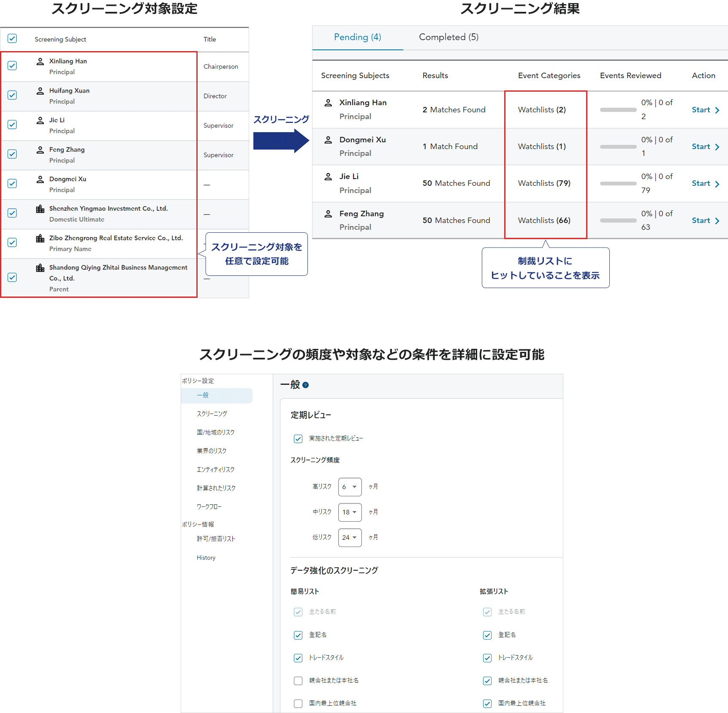Uncheck the Zibo Zhengrong Real Estate checkbox

pyautogui.click(x=12, y=242)
